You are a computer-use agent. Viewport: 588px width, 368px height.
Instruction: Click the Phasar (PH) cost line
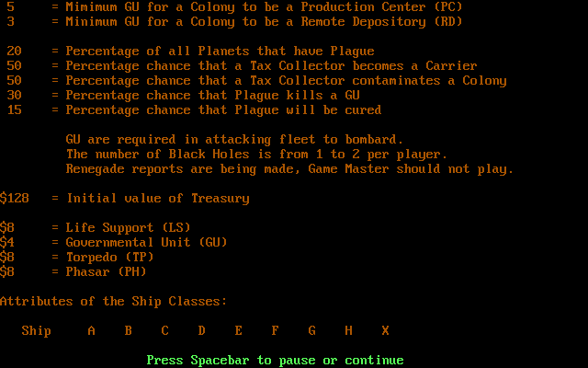[73, 272]
